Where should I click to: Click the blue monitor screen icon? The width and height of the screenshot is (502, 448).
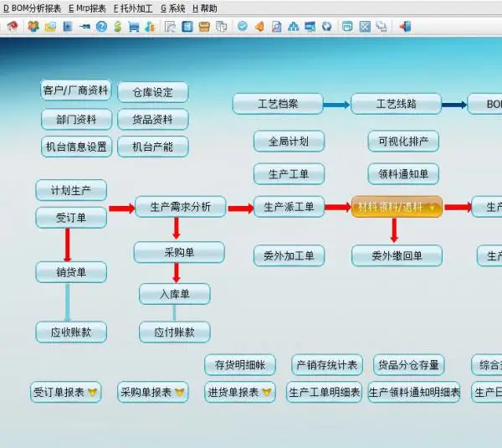click(310, 27)
